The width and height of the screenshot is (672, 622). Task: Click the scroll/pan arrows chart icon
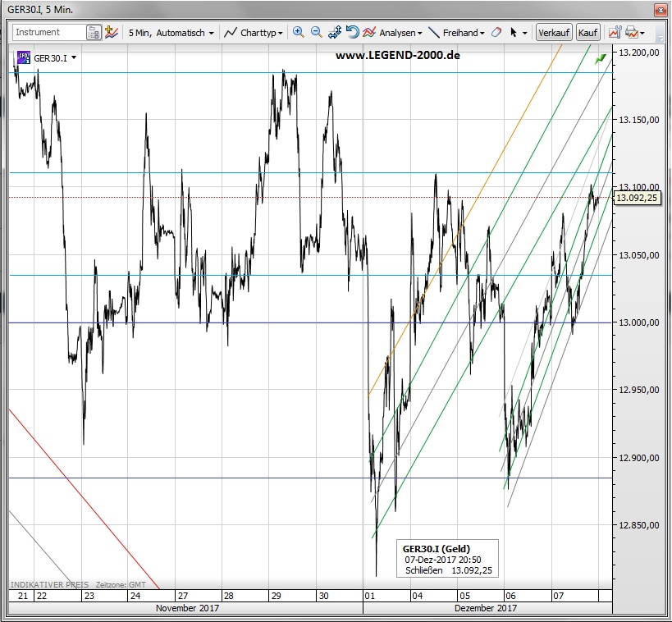(x=334, y=32)
